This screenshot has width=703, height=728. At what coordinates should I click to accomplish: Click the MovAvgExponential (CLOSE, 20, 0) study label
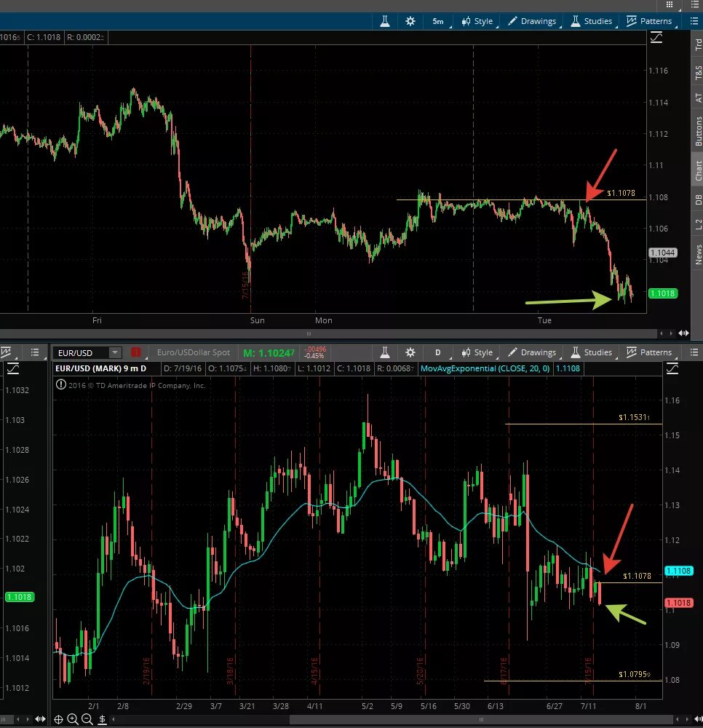[x=485, y=368]
